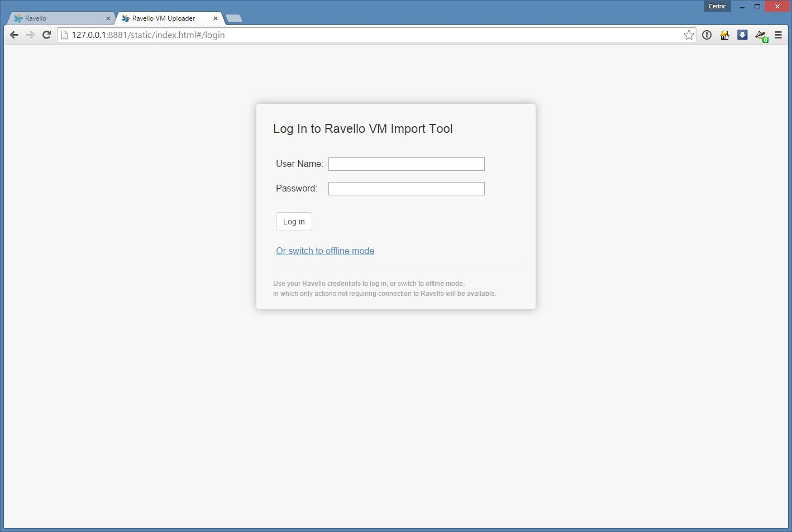
Task: Close the Ravello tab
Action: [108, 18]
